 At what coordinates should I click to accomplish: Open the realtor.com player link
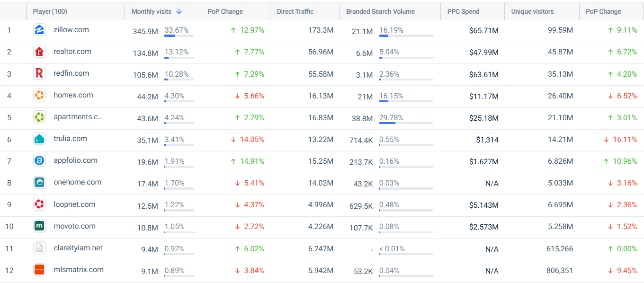pyautogui.click(x=72, y=52)
